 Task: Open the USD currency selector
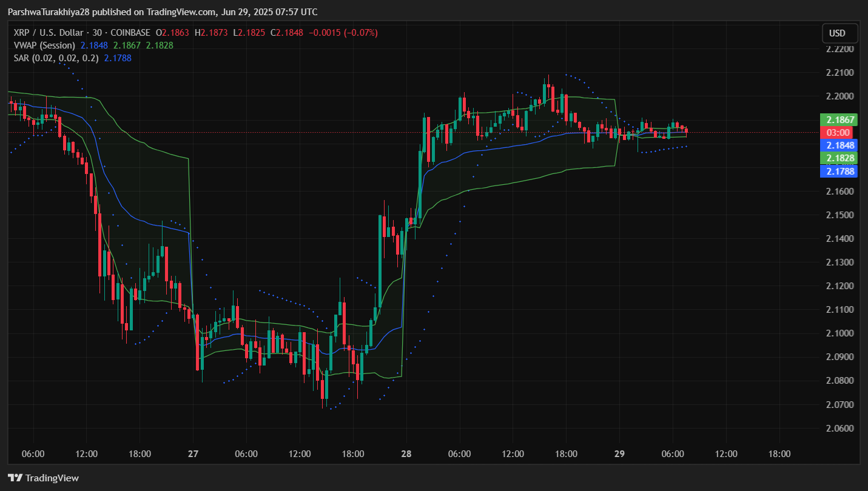839,33
